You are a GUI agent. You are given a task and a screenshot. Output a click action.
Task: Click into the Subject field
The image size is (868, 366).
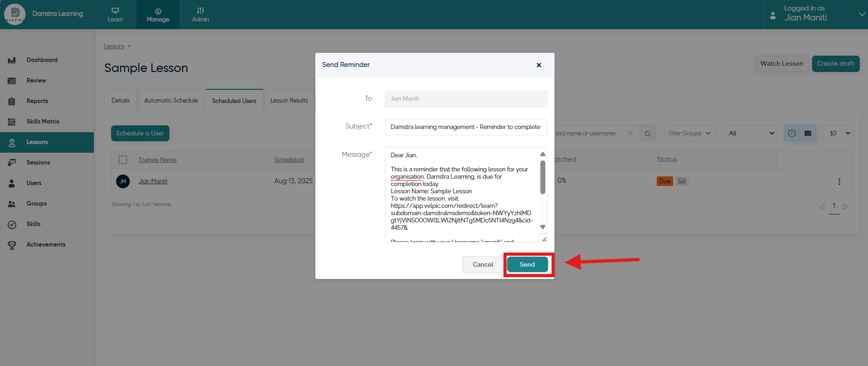466,127
